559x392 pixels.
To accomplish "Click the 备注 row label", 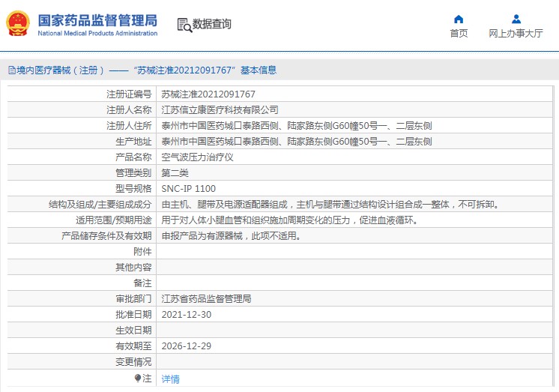I will click(x=142, y=283).
